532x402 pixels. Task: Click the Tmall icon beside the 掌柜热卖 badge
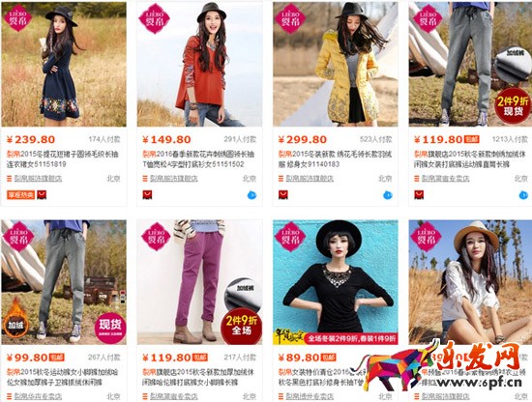pos(42,195)
